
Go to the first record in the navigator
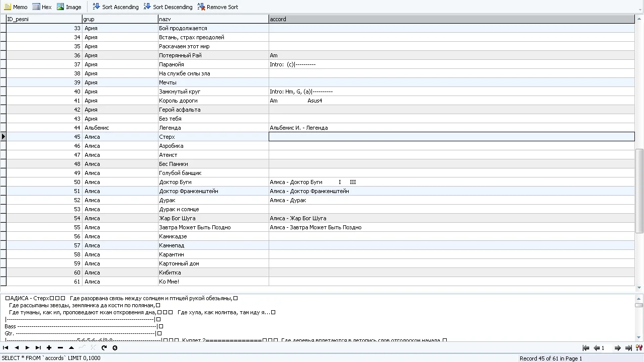pyautogui.click(x=6, y=347)
